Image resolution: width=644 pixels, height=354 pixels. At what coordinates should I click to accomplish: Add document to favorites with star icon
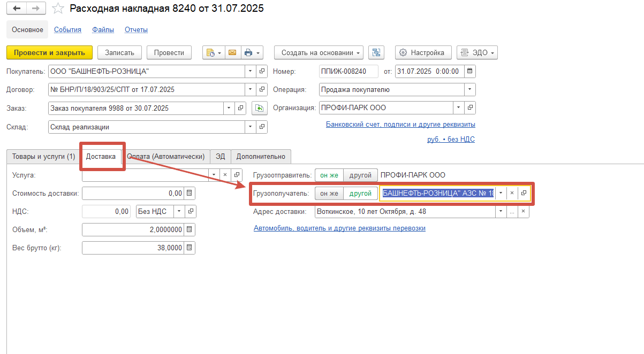coord(59,9)
